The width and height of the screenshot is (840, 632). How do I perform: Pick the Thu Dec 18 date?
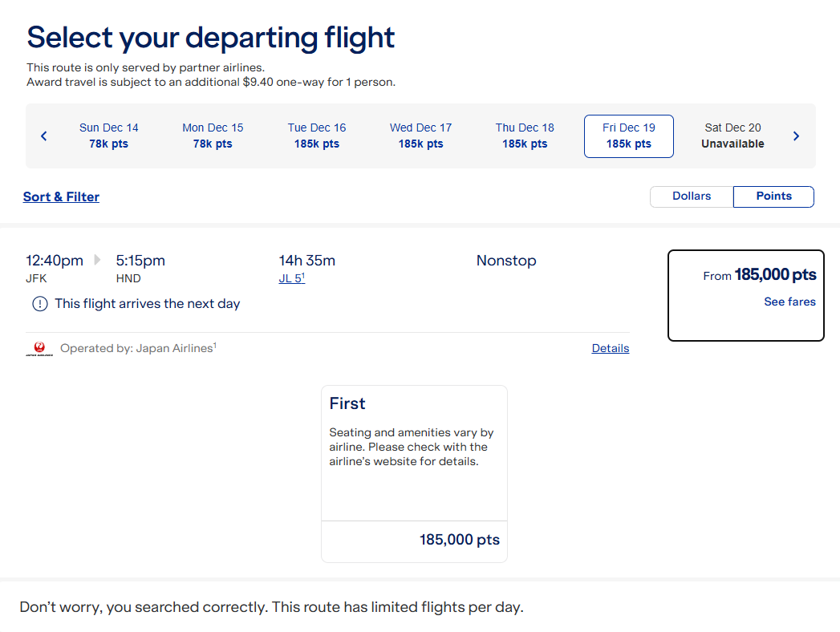[x=525, y=136]
